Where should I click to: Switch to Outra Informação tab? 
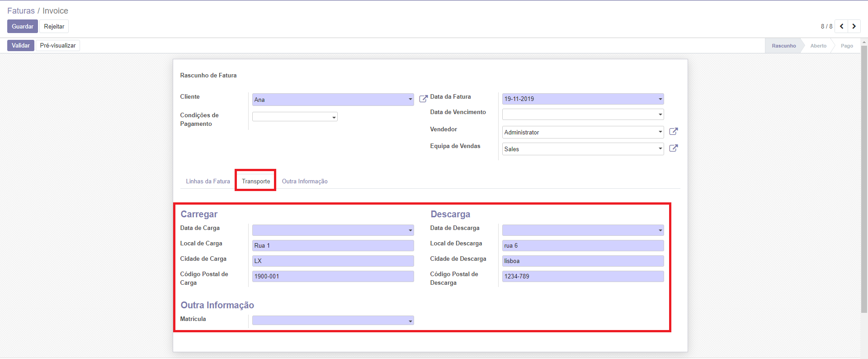tap(305, 181)
